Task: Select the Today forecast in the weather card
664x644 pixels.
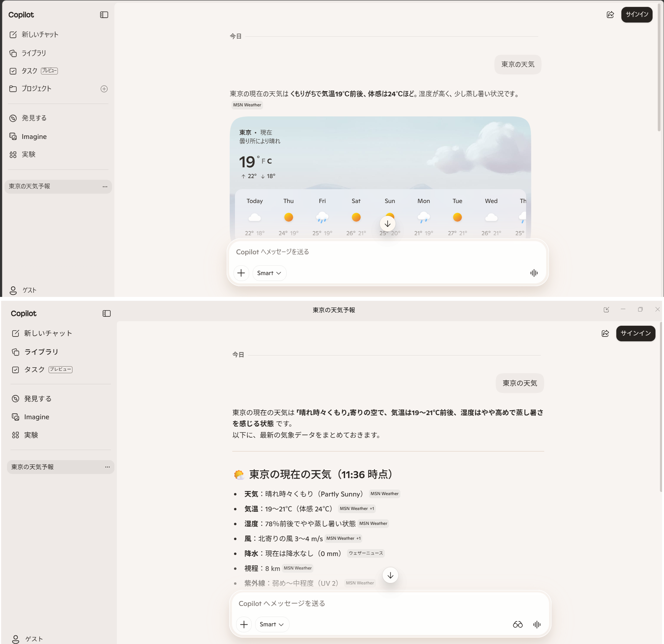Action: point(255,217)
